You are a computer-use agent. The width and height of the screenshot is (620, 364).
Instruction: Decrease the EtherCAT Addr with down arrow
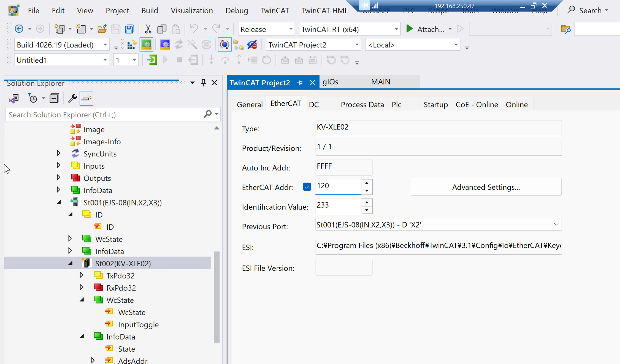367,191
